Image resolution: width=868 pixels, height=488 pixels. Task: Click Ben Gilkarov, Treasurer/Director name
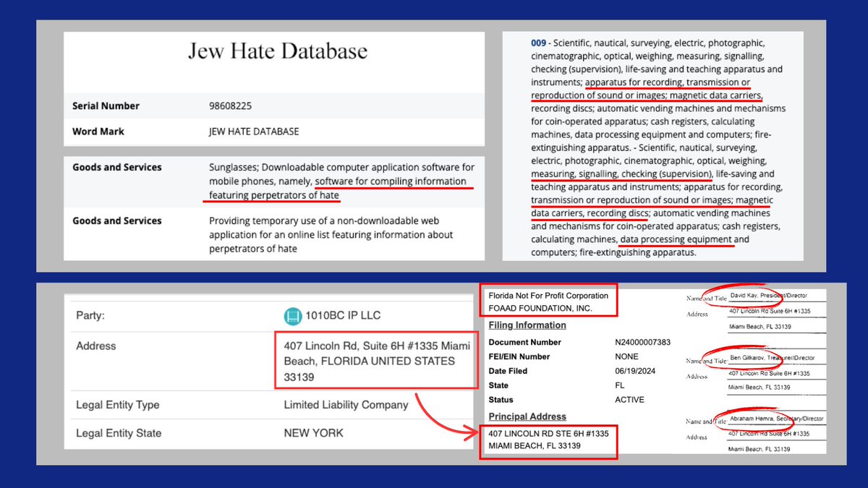(768, 358)
